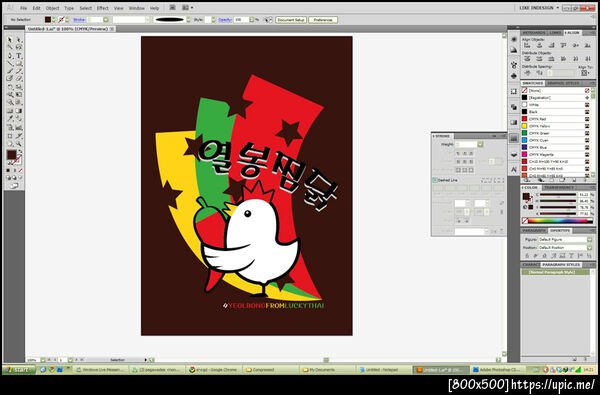This screenshot has width=600, height=395.
Task: Open the Symbols panel dock icon
Action: click(514, 76)
